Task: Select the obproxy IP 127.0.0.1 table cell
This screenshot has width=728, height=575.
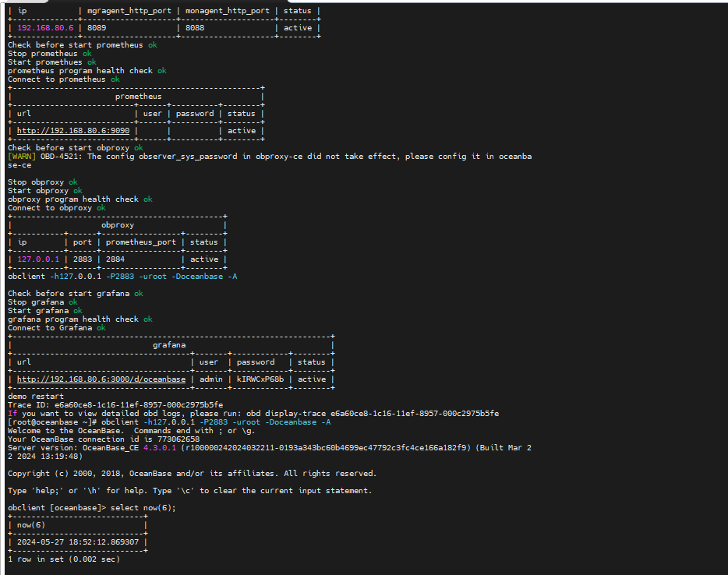Action: [x=38, y=259]
